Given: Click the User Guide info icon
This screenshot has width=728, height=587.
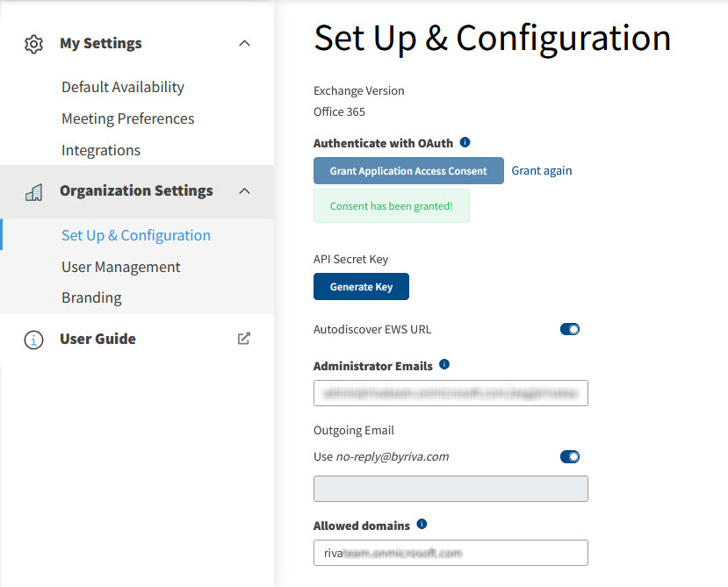Looking at the screenshot, I should pyautogui.click(x=33, y=340).
